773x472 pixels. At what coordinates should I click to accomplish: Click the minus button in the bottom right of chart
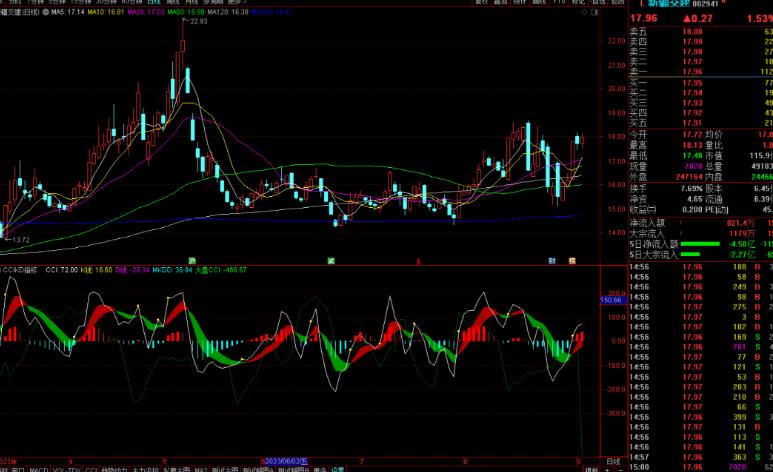coord(619,470)
